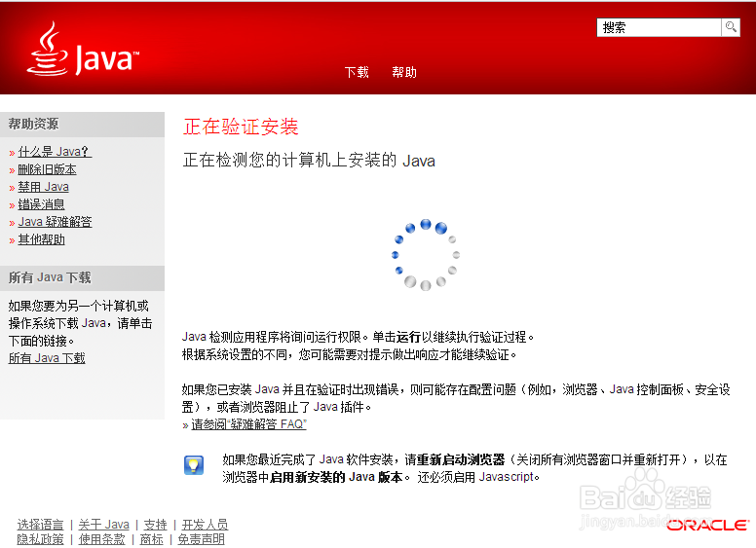Click the Oracle logo in footer

click(x=708, y=526)
